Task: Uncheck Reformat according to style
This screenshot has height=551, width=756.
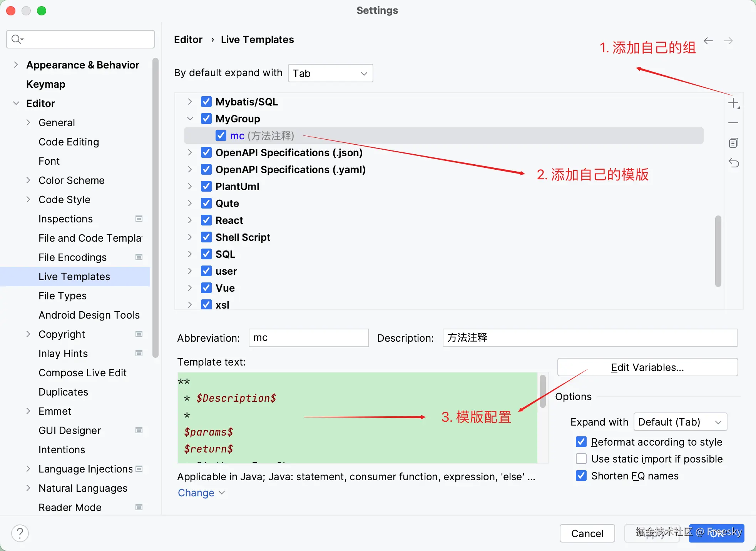Action: [x=581, y=442]
